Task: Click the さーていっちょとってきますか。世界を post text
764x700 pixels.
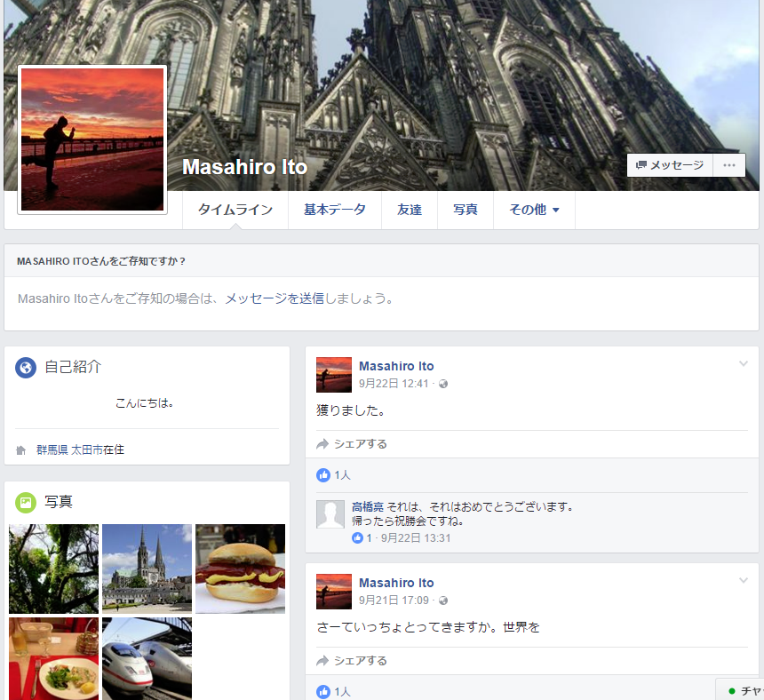Action: 428,627
